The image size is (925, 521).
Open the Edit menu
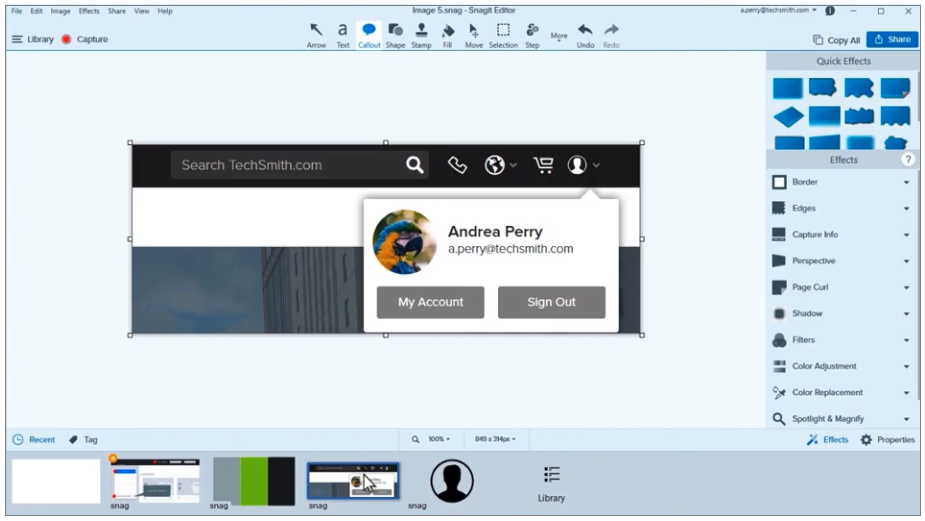pos(37,11)
